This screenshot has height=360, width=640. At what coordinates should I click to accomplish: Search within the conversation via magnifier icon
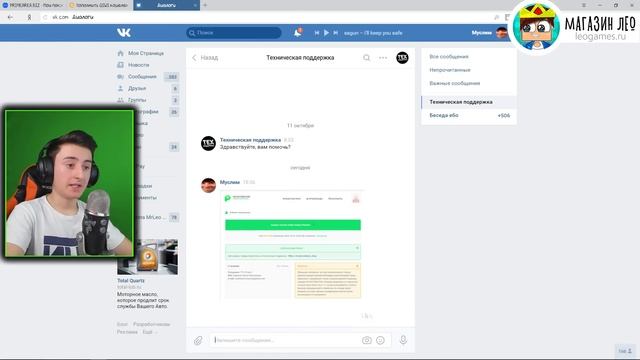(367, 58)
